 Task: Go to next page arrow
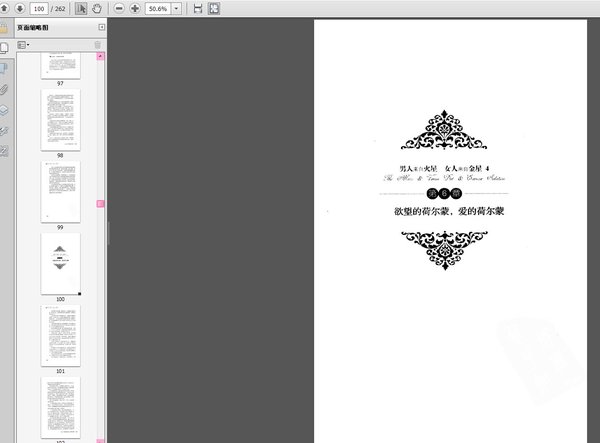click(20, 8)
